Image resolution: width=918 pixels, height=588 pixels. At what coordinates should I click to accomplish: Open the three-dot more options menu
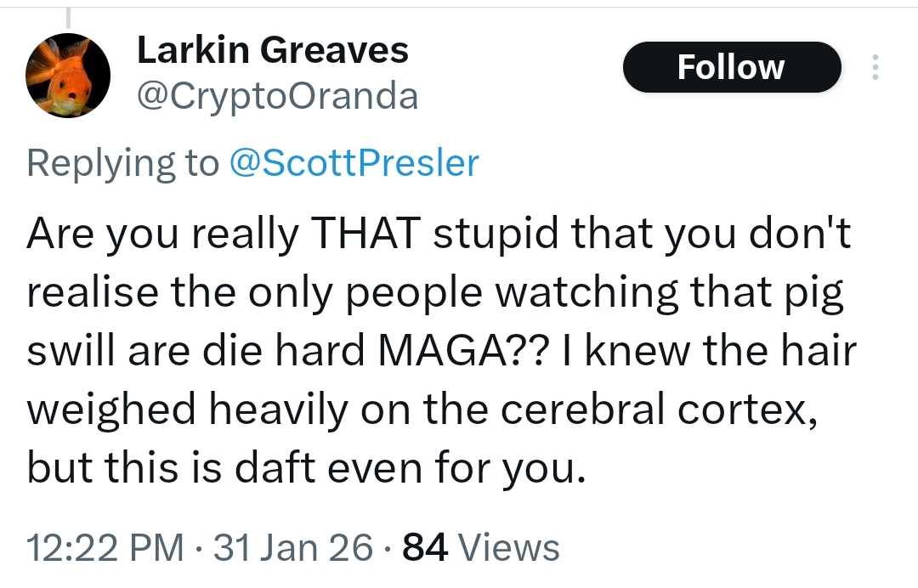tap(873, 69)
